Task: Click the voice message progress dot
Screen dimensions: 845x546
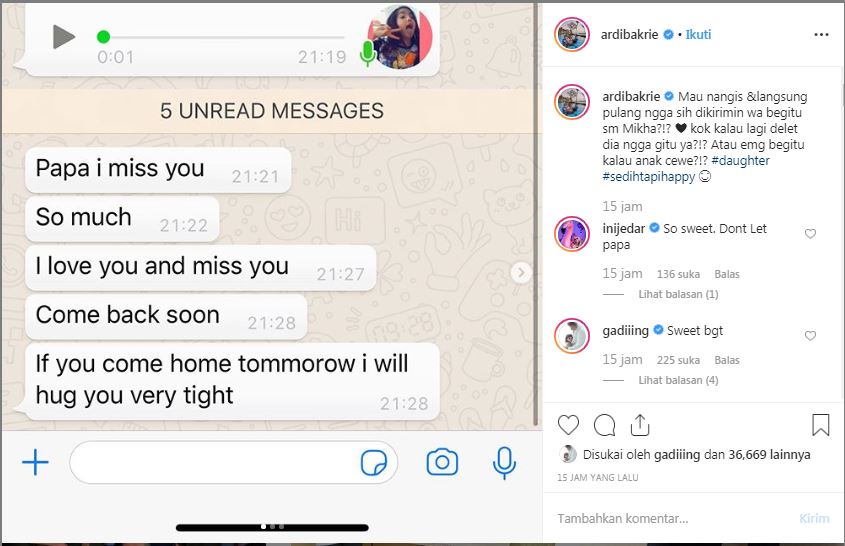Action: click(103, 37)
